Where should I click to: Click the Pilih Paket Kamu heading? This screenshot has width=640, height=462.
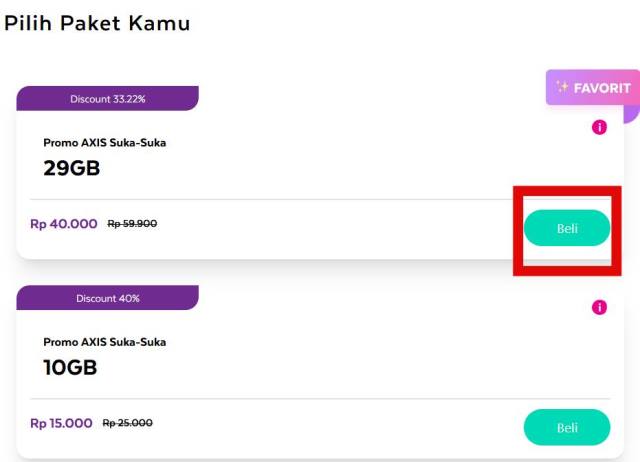point(97,23)
